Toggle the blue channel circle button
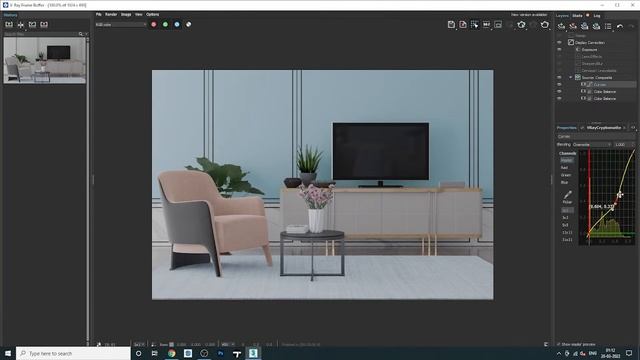Viewport: 640px width, 360px height. coord(177,24)
